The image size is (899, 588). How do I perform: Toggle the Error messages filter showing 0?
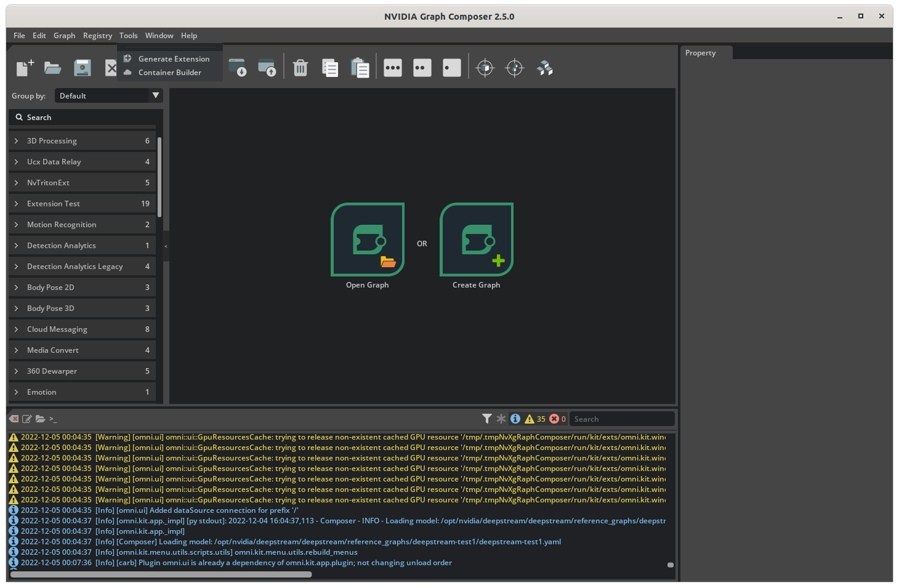click(558, 419)
